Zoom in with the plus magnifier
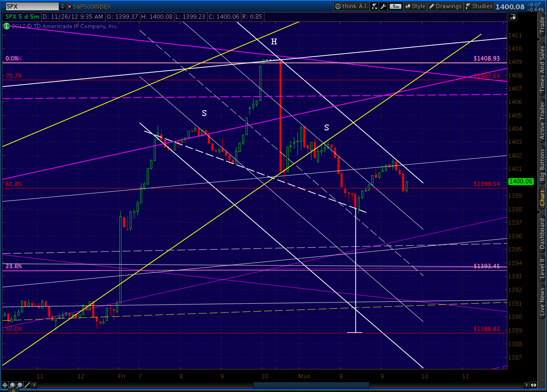The image size is (547, 392). click(x=12, y=385)
